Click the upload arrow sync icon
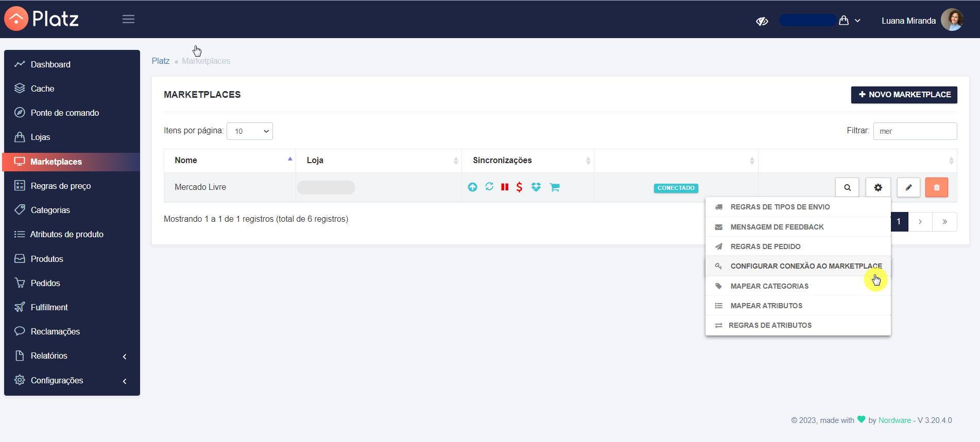980x442 pixels. [x=473, y=187]
